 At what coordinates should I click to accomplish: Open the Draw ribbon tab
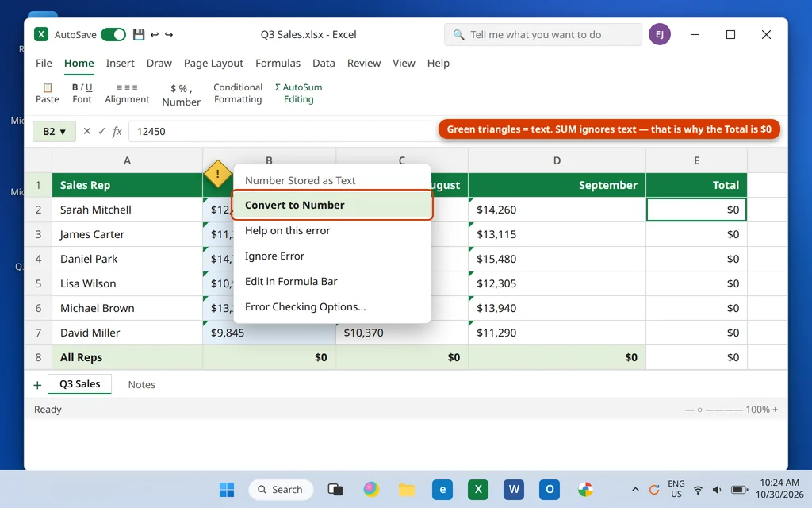pyautogui.click(x=159, y=63)
